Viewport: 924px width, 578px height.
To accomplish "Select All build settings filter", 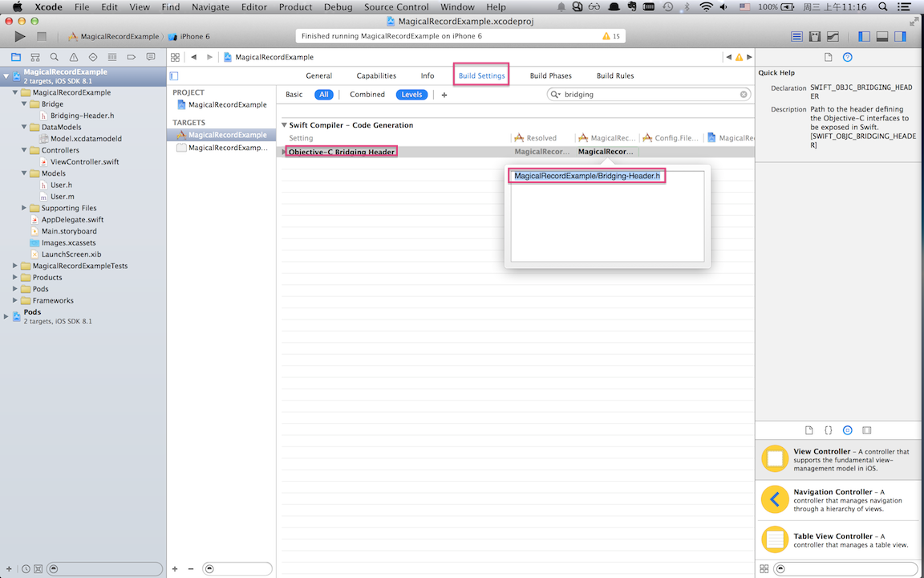I will click(x=323, y=95).
